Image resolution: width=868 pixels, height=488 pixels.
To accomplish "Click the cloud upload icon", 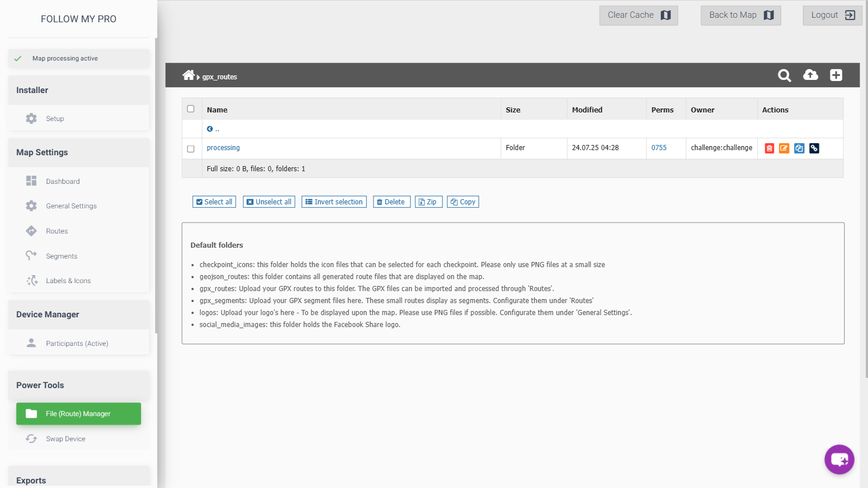I will 810,75.
